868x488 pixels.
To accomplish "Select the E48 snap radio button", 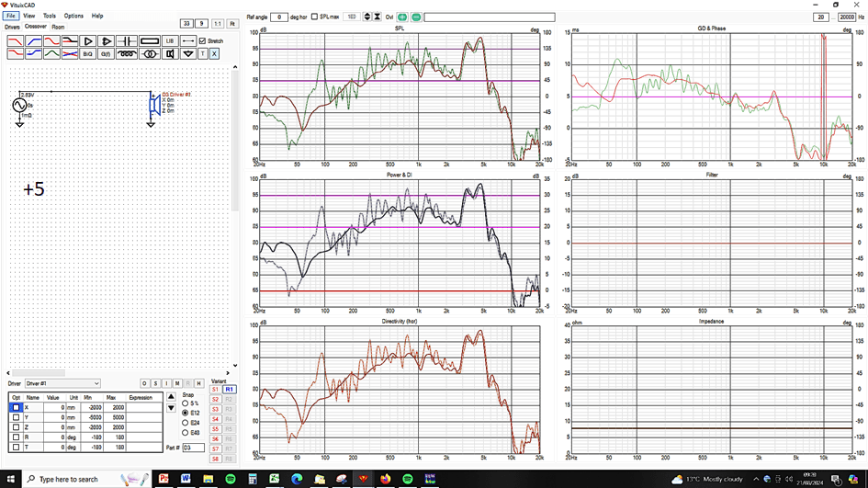I will (186, 433).
